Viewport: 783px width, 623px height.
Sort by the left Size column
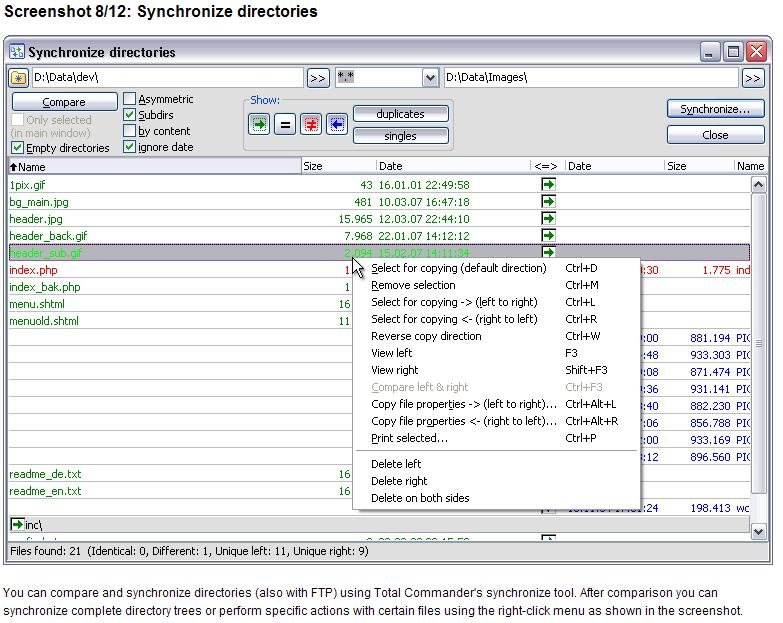[339, 166]
